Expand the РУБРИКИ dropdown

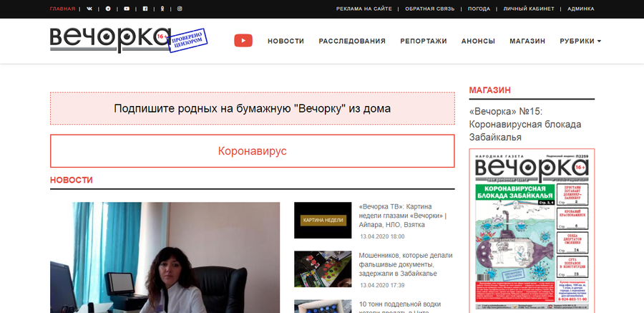click(580, 41)
